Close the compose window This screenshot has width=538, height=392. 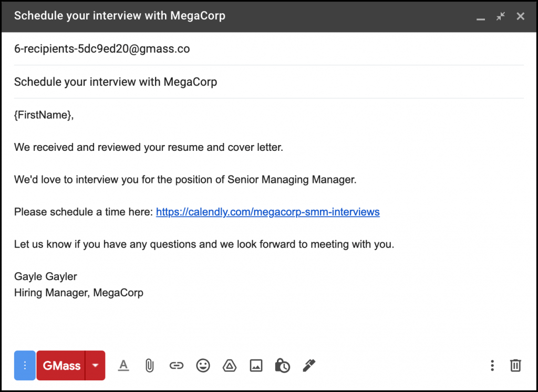pyautogui.click(x=520, y=16)
